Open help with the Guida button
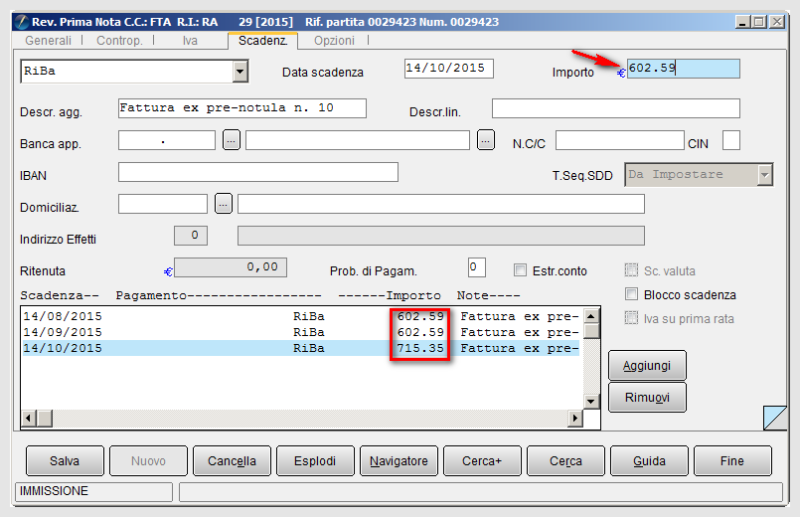This screenshot has width=800, height=517. 649,461
